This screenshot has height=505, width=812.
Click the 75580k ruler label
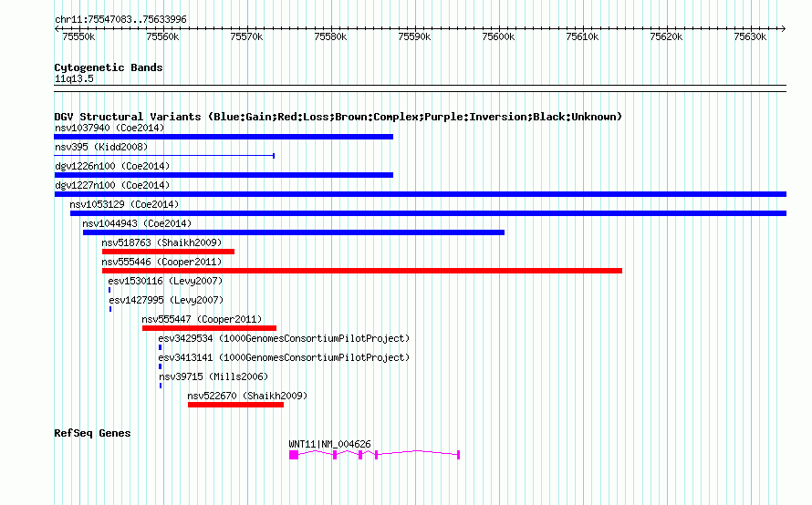[x=330, y=36]
